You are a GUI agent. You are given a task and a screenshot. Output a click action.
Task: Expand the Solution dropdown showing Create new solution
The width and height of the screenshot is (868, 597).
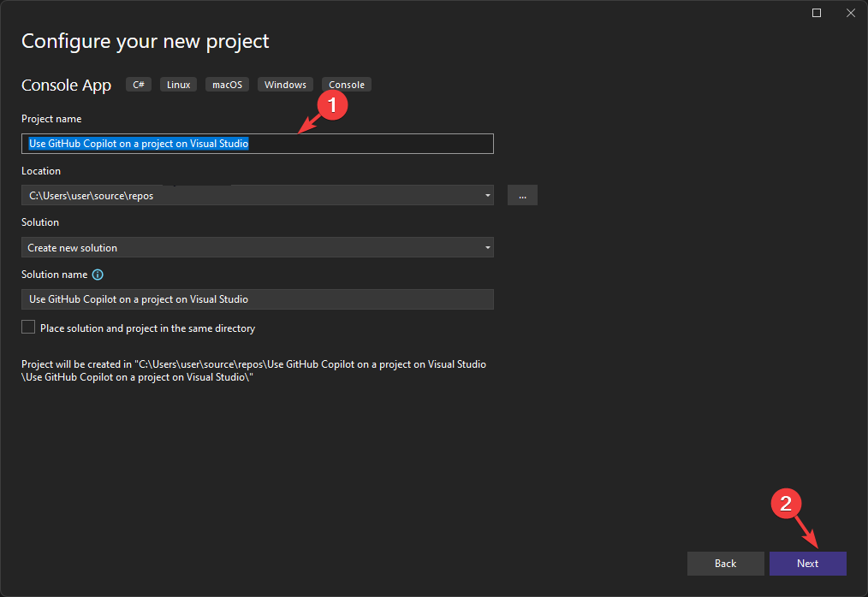pyautogui.click(x=487, y=248)
